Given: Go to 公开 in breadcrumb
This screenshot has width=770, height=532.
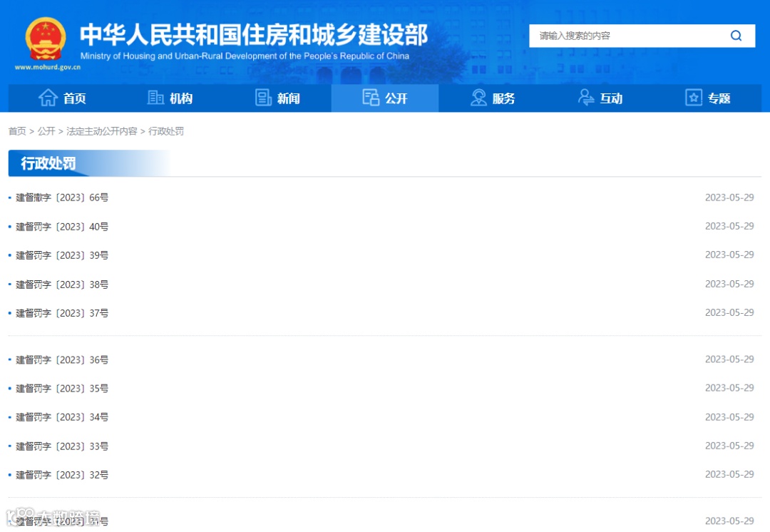Looking at the screenshot, I should 46,131.
